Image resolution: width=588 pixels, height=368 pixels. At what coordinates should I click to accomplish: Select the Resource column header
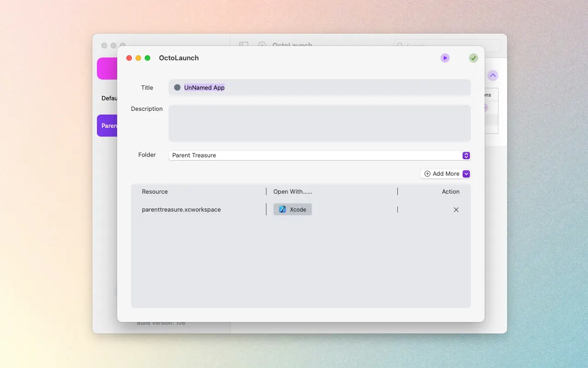pyautogui.click(x=155, y=191)
